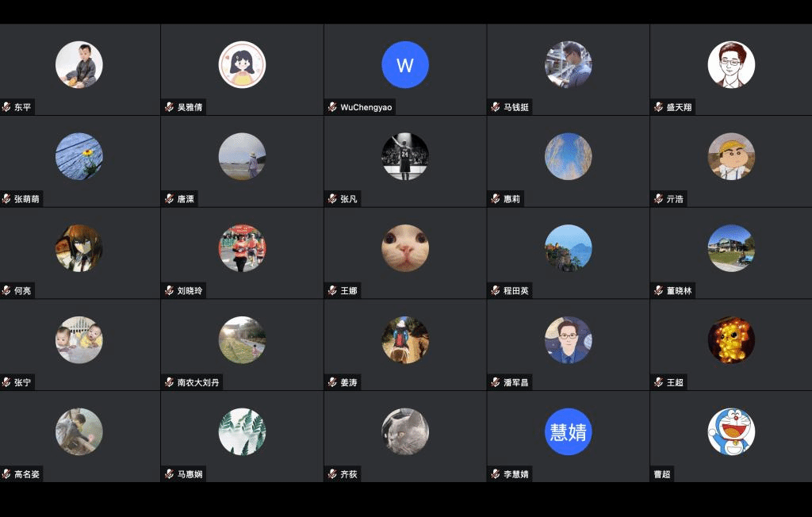Select the blue W avatar of WuChengyao

point(405,65)
